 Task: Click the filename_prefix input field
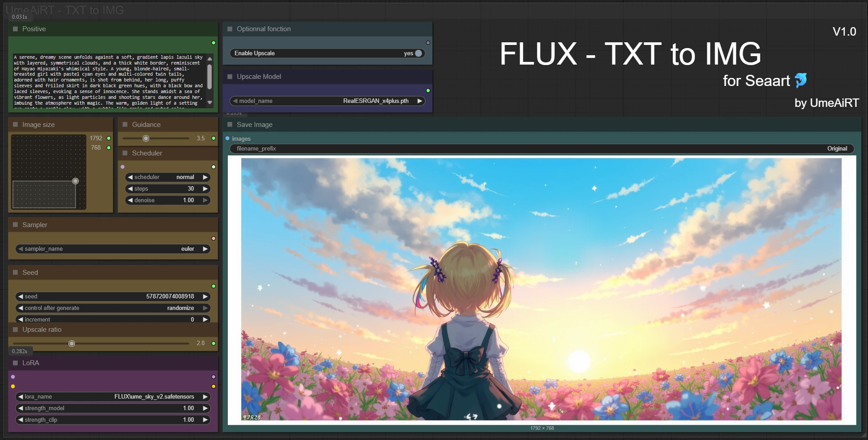point(541,149)
